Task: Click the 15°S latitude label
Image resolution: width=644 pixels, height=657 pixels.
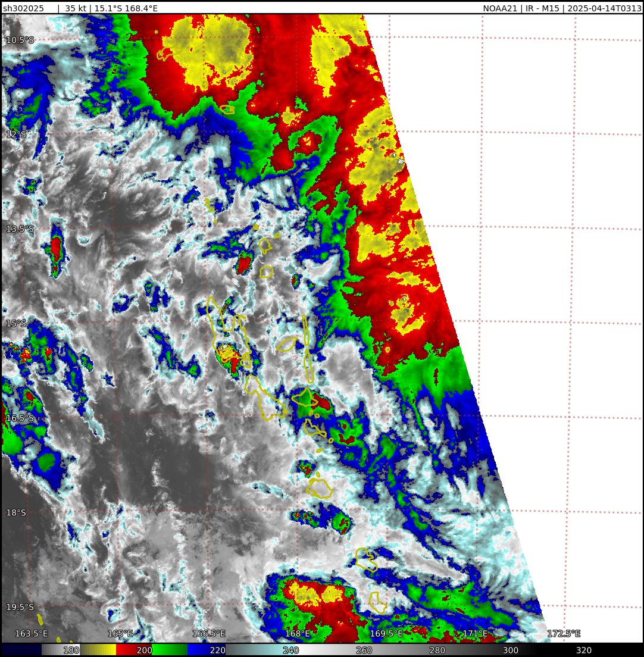Action: (16, 324)
